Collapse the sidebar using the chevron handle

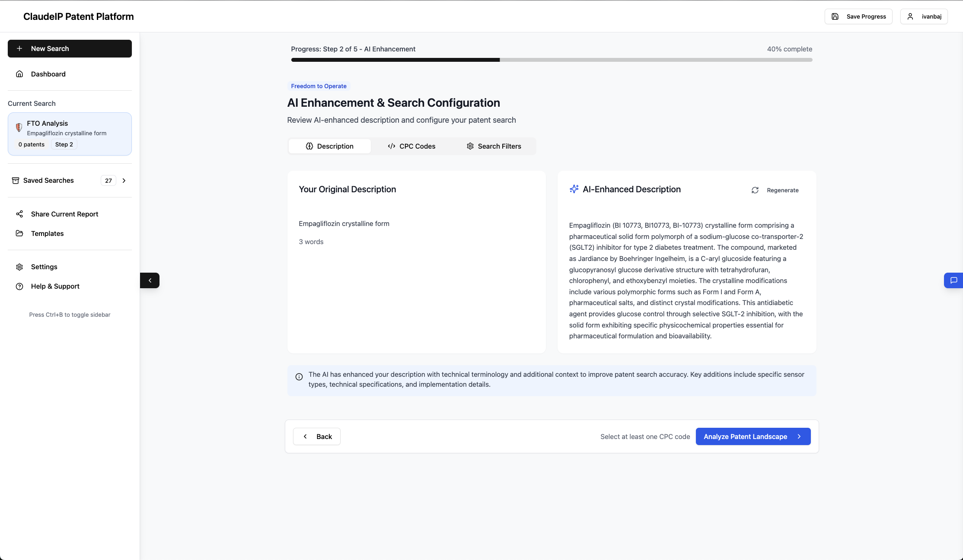(150, 280)
